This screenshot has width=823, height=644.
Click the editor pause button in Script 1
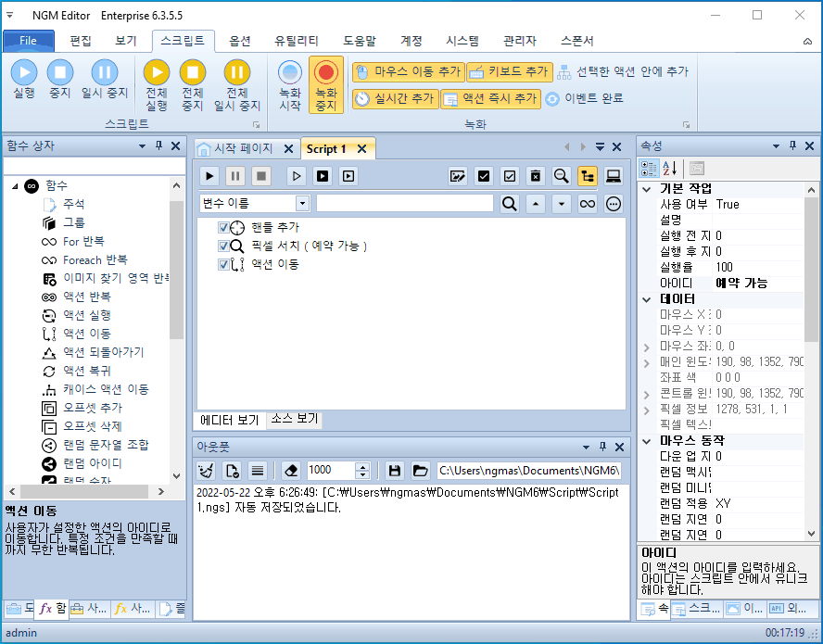235,176
